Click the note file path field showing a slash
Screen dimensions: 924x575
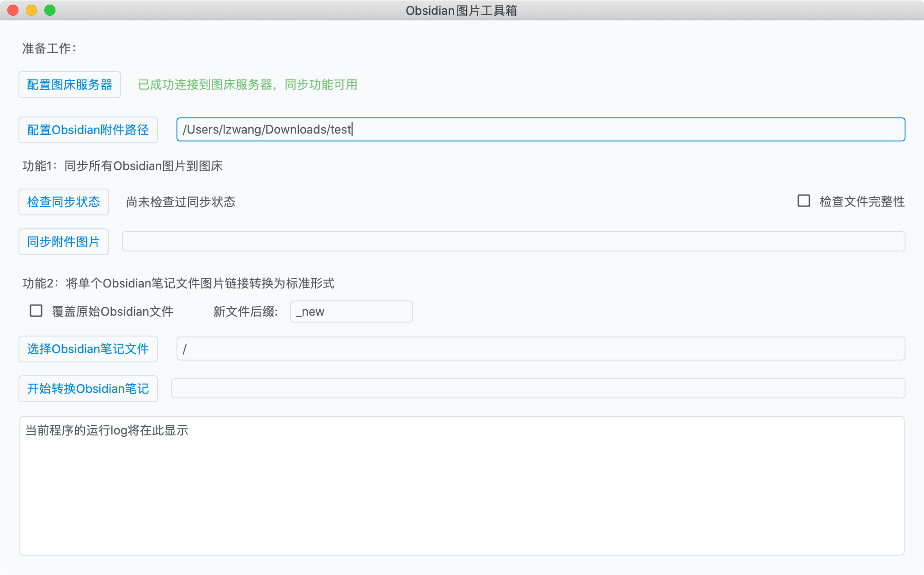(541, 349)
